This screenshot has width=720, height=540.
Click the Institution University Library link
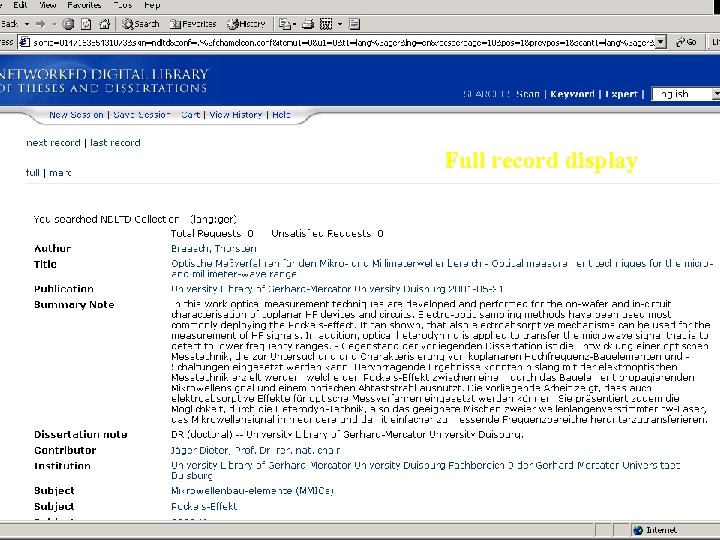coord(425,470)
